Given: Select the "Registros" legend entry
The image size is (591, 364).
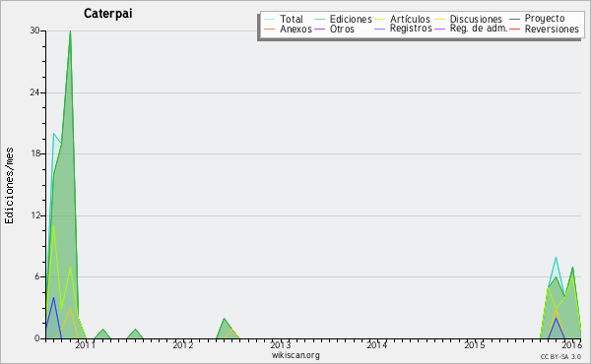Looking at the screenshot, I should coord(411,29).
